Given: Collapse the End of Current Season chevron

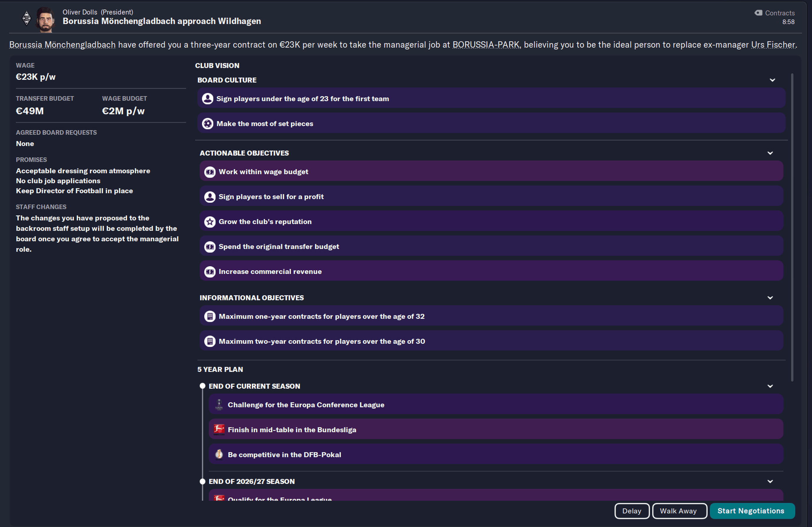Looking at the screenshot, I should (770, 386).
